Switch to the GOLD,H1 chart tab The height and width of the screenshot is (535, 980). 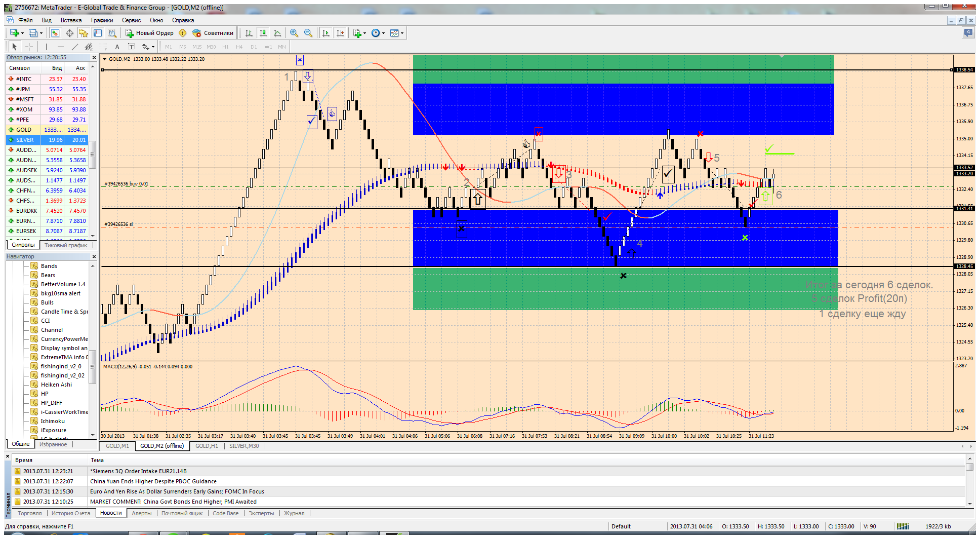207,446
